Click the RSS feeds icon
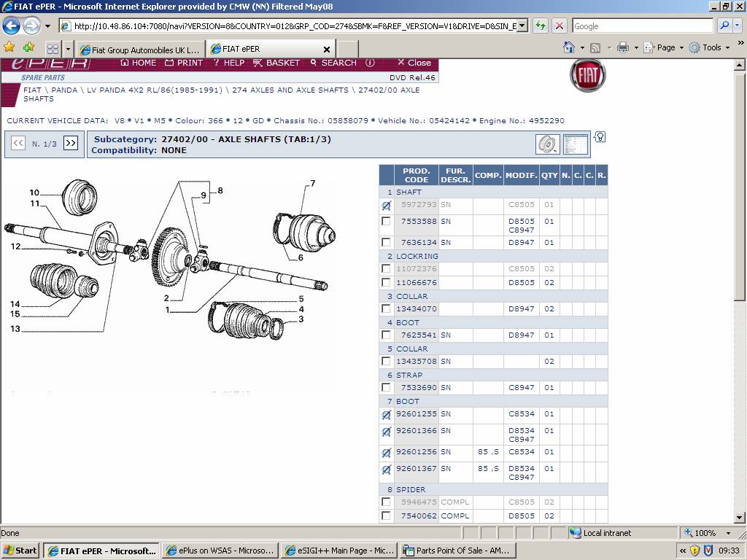 point(595,47)
